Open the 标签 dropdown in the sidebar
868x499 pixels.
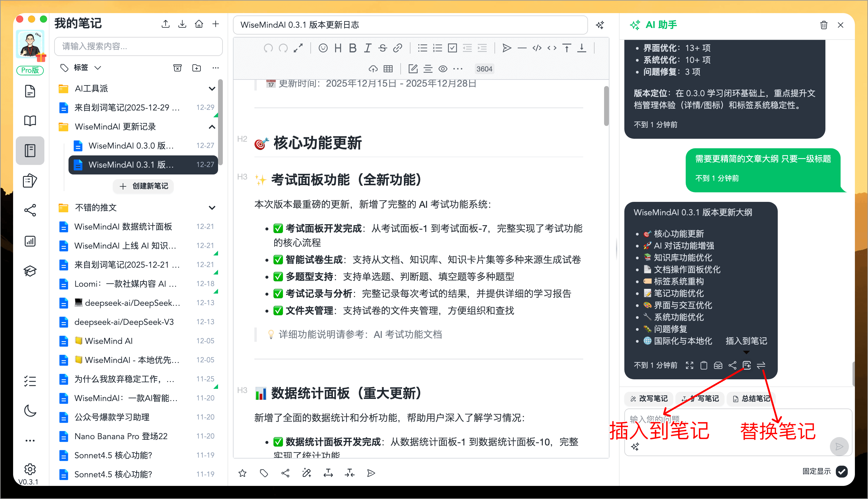pos(98,68)
